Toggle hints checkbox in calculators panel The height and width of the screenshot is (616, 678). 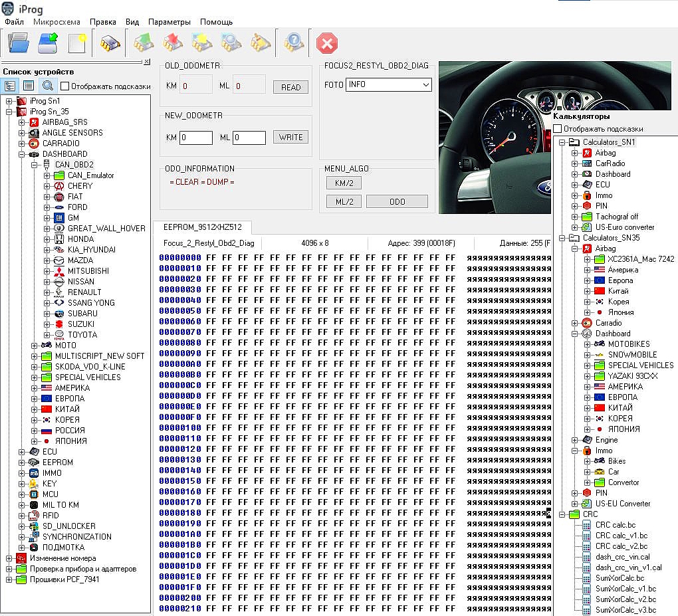pos(558,129)
